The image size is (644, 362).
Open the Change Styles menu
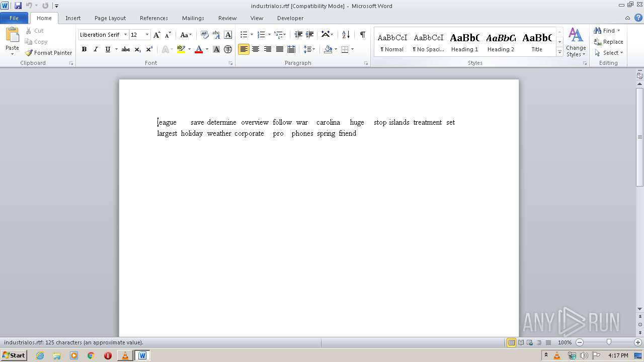576,42
